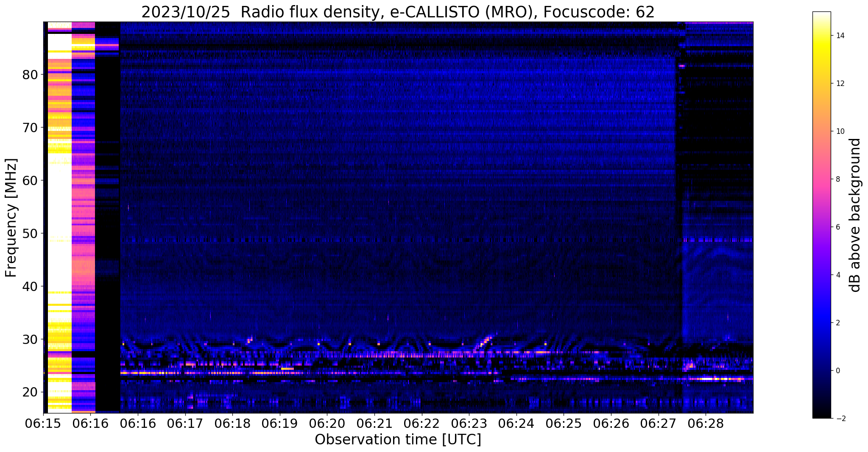Click the 06:26 time tick label
Screen dimensions: 868x452
point(611,423)
